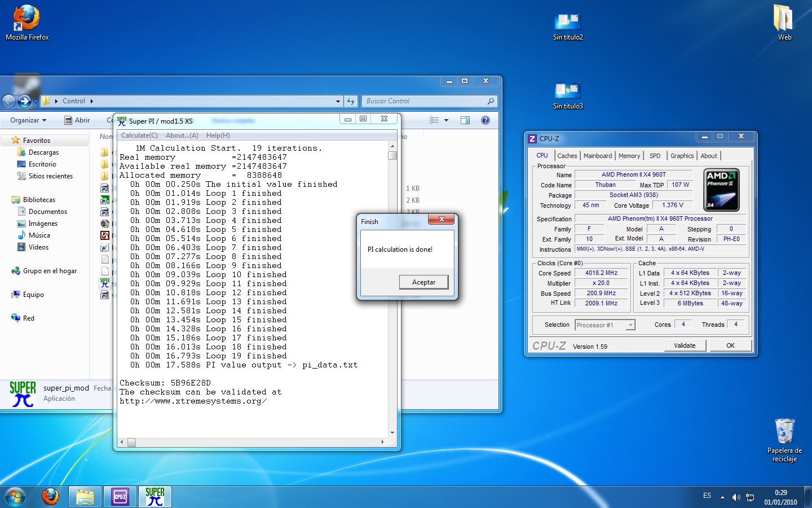The image size is (812, 508).
Task: Click the OK button in CPU-Z
Action: click(x=730, y=345)
